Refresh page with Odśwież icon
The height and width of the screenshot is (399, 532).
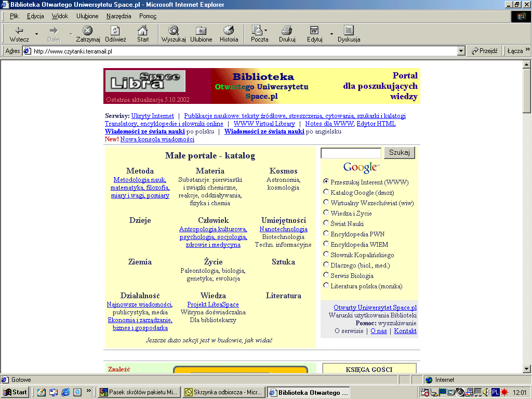[x=115, y=31]
